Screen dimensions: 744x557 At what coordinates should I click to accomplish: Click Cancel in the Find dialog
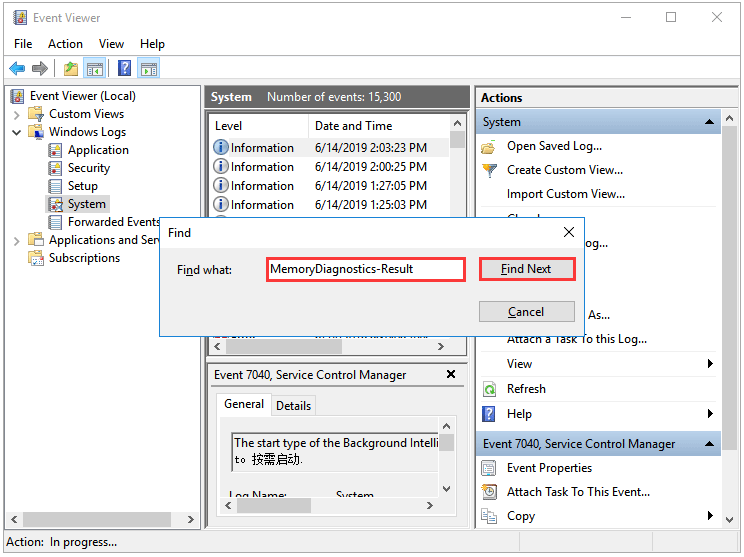526,312
